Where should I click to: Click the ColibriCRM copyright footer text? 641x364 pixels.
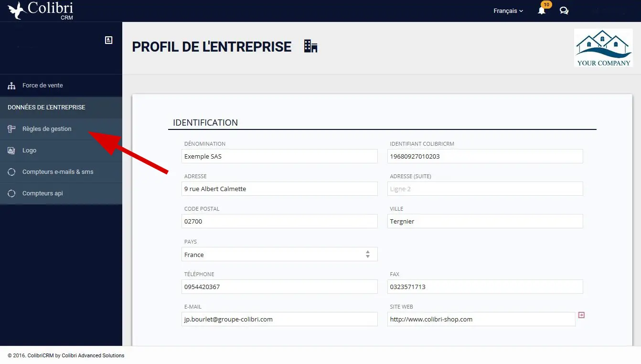coord(66,355)
